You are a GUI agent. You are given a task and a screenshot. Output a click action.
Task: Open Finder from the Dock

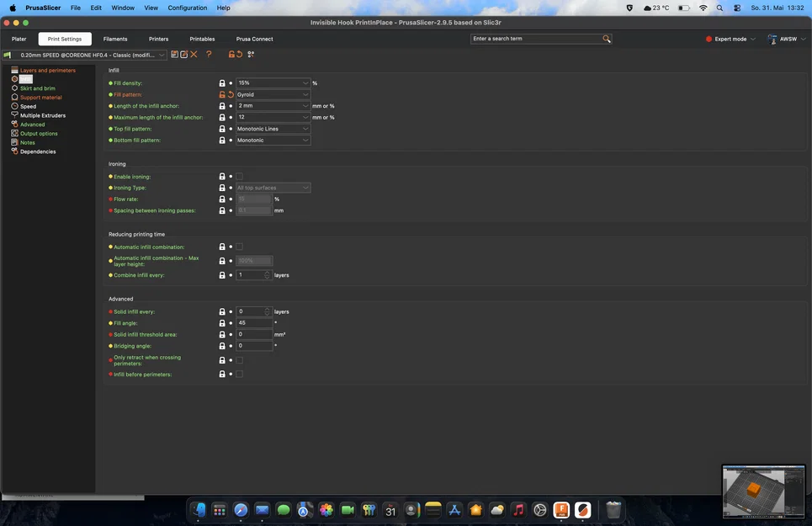[x=199, y=510]
